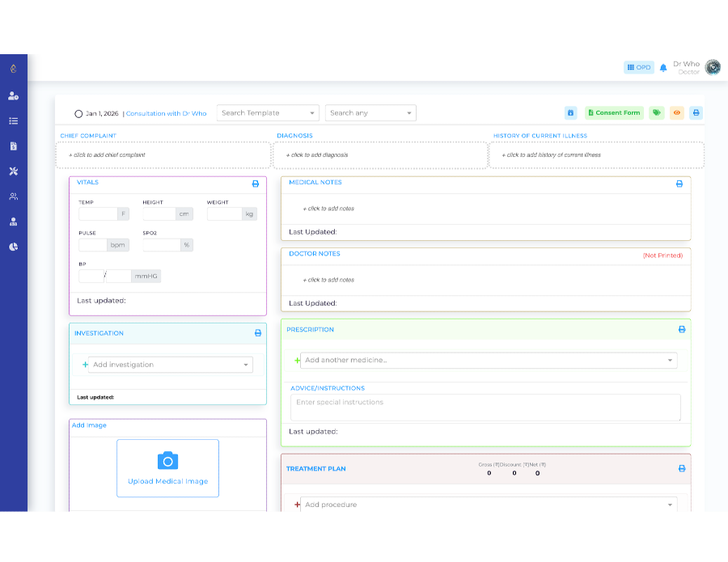Click to add chief complaint
The width and height of the screenshot is (728, 562).
(163, 155)
